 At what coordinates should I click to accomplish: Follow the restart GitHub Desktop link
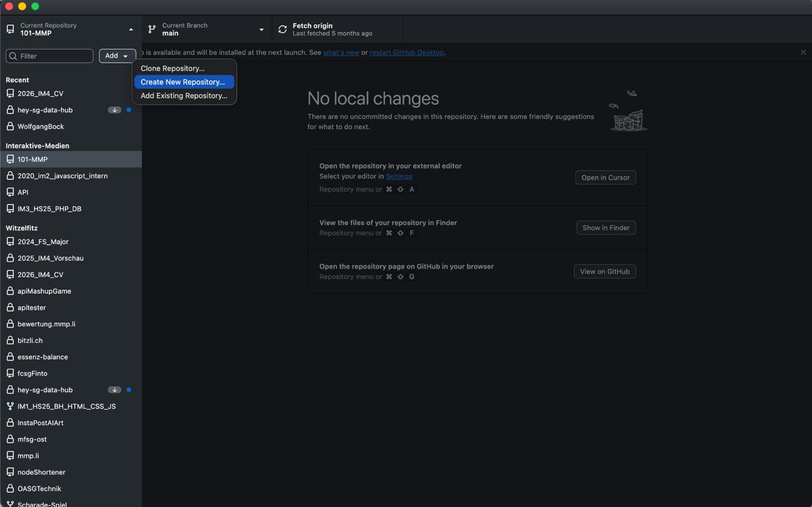click(x=407, y=52)
